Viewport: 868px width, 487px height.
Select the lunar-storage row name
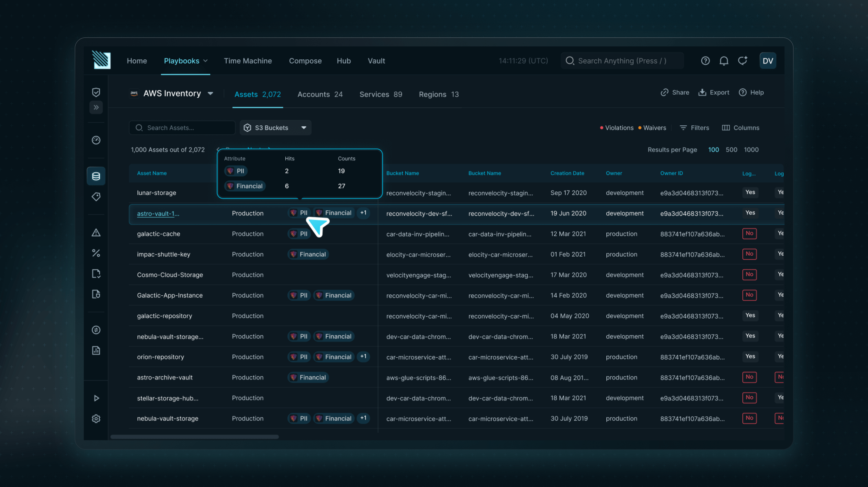click(156, 193)
